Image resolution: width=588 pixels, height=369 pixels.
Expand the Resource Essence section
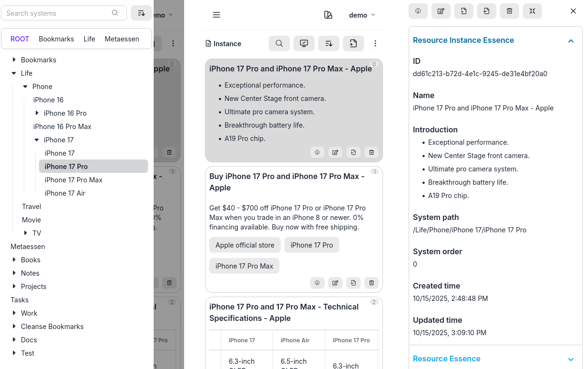571,359
